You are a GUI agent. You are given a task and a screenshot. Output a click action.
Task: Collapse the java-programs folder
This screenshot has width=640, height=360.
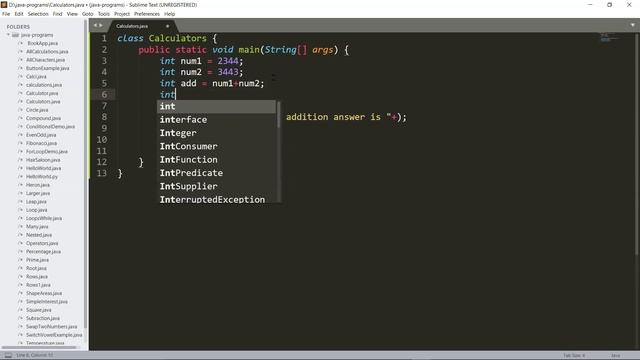[x=8, y=35]
